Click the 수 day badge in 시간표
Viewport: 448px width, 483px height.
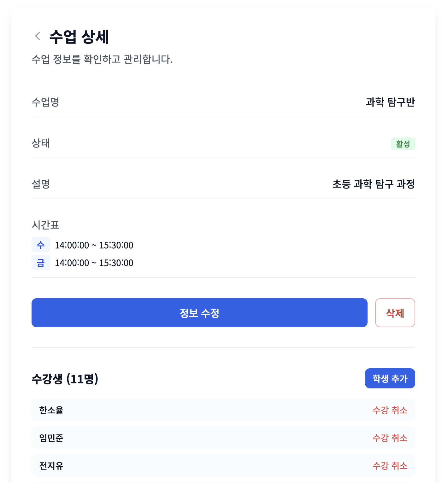point(41,245)
